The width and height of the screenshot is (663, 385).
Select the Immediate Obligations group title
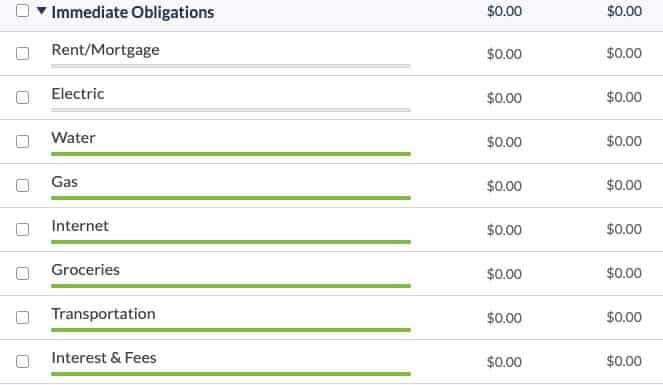coord(133,12)
